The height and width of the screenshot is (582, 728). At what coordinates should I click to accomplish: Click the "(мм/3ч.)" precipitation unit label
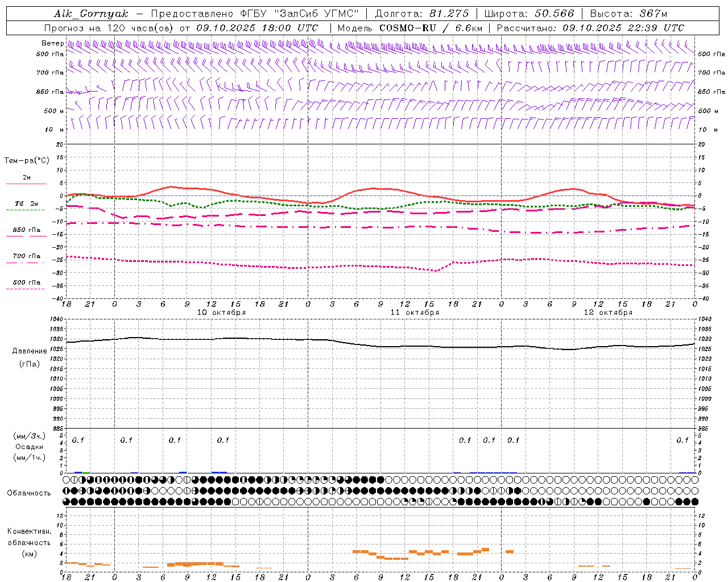point(29,436)
